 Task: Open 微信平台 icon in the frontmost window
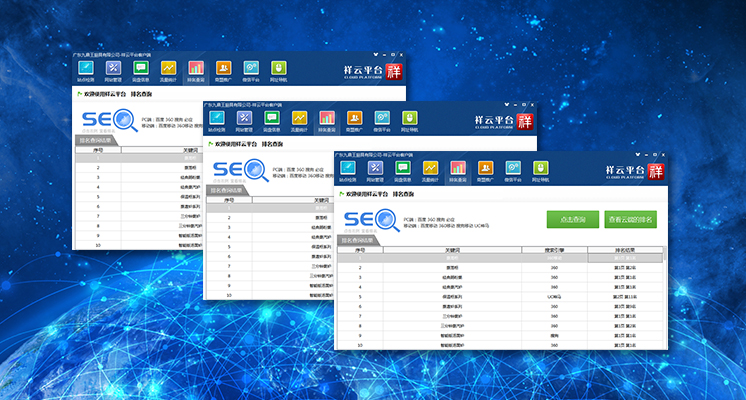coord(511,170)
